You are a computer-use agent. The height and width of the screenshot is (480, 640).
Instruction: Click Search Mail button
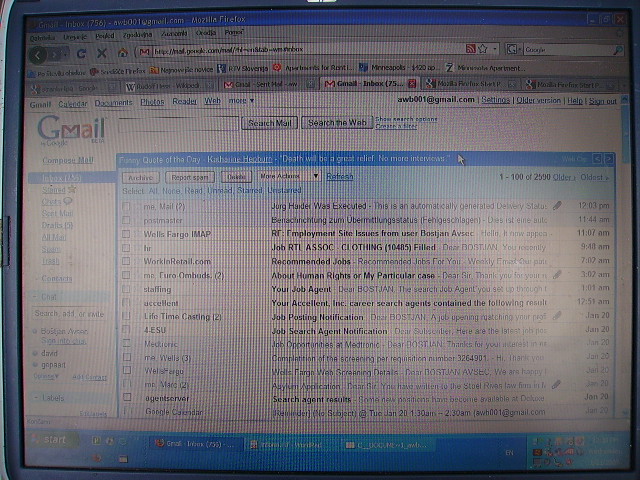point(270,123)
